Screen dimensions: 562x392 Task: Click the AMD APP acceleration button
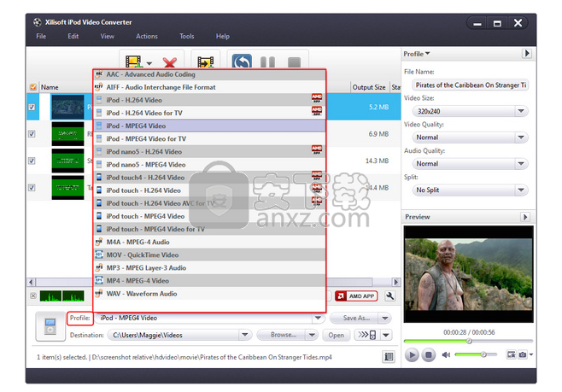(356, 296)
